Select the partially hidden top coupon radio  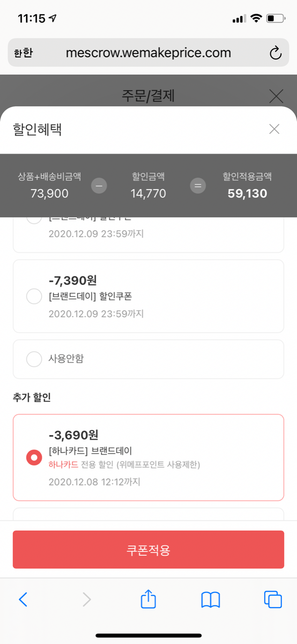click(x=34, y=220)
